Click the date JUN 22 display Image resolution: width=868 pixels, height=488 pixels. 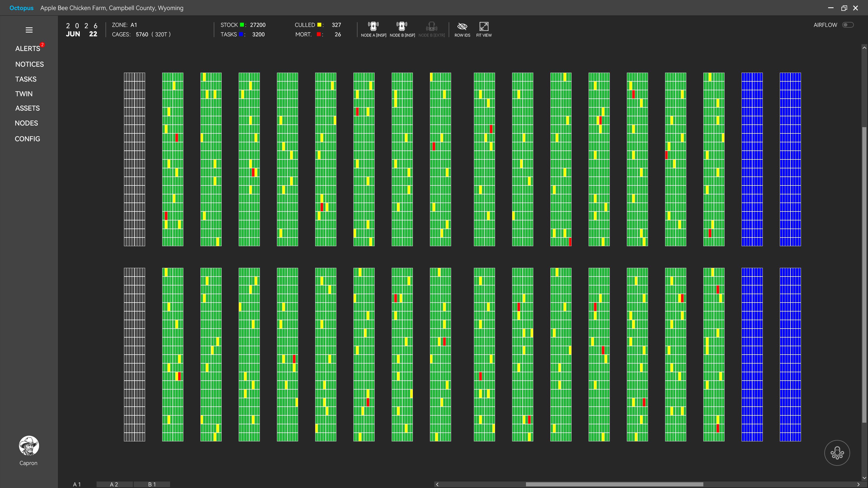82,34
